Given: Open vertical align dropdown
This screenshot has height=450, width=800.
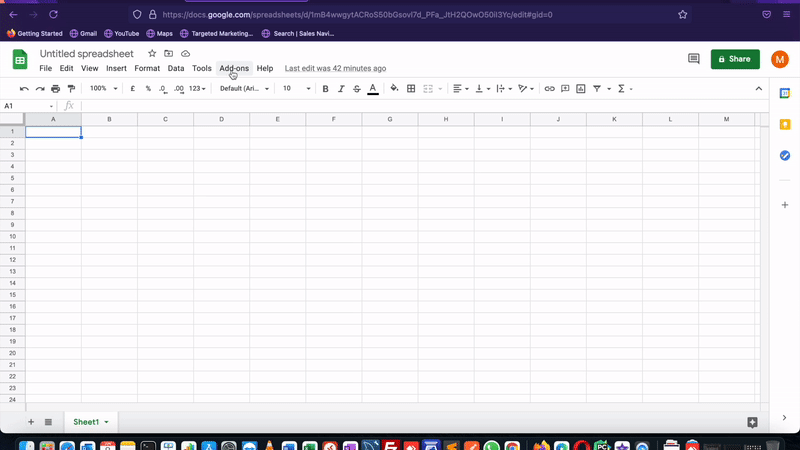Looking at the screenshot, I should coord(482,89).
